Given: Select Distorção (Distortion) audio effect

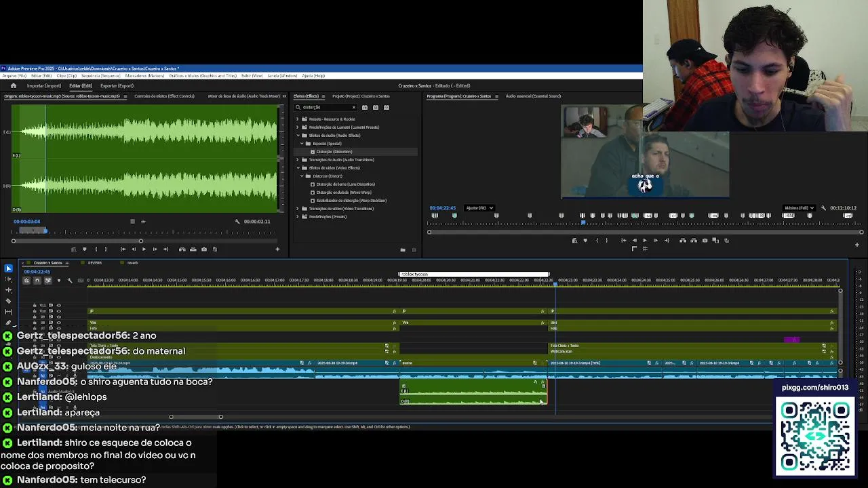Looking at the screenshot, I should pyautogui.click(x=334, y=151).
